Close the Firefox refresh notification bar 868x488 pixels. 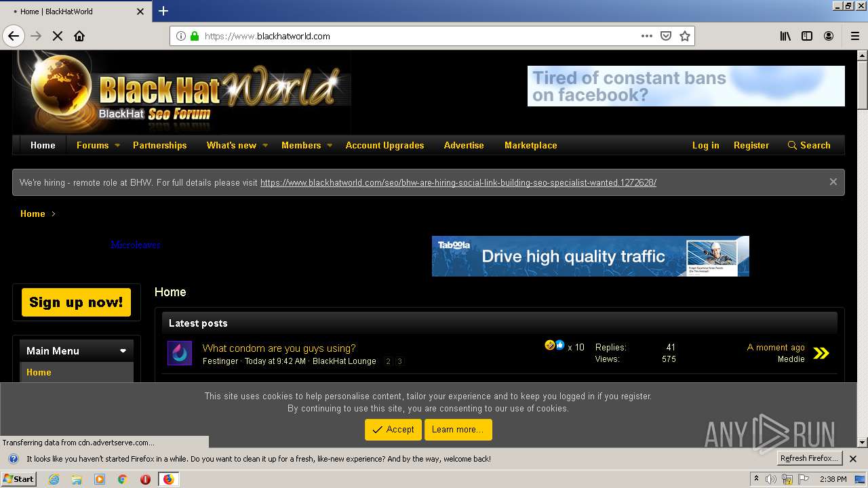(x=853, y=459)
